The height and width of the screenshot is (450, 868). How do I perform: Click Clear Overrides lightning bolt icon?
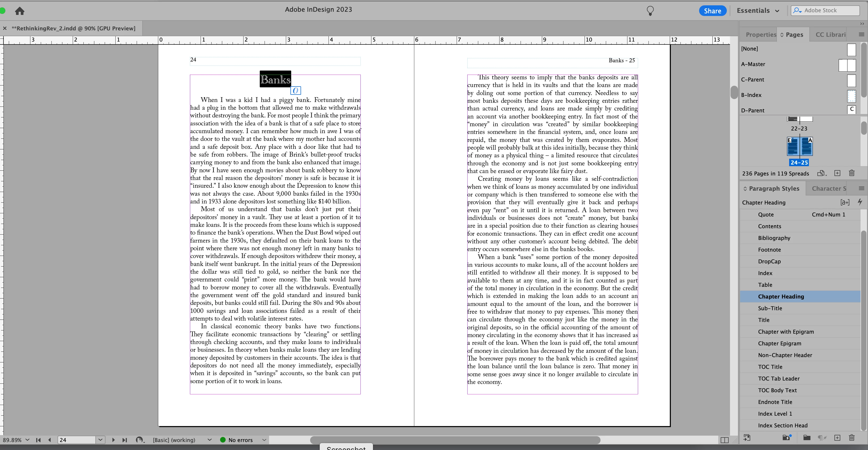click(x=860, y=202)
